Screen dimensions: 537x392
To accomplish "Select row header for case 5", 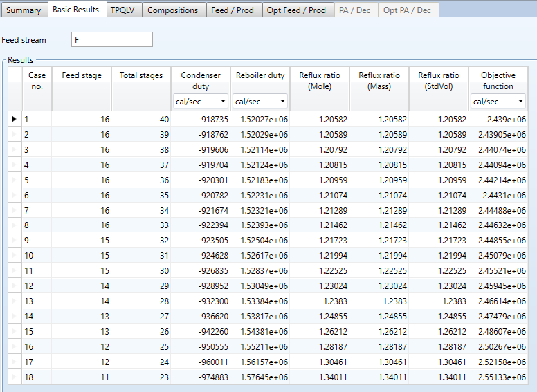I will pos(15,180).
